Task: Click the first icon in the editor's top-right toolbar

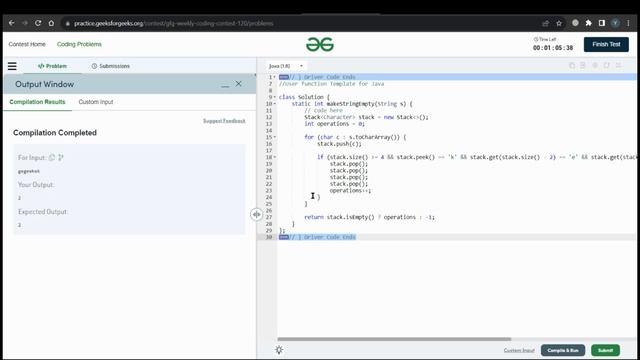Action: [x=571, y=65]
